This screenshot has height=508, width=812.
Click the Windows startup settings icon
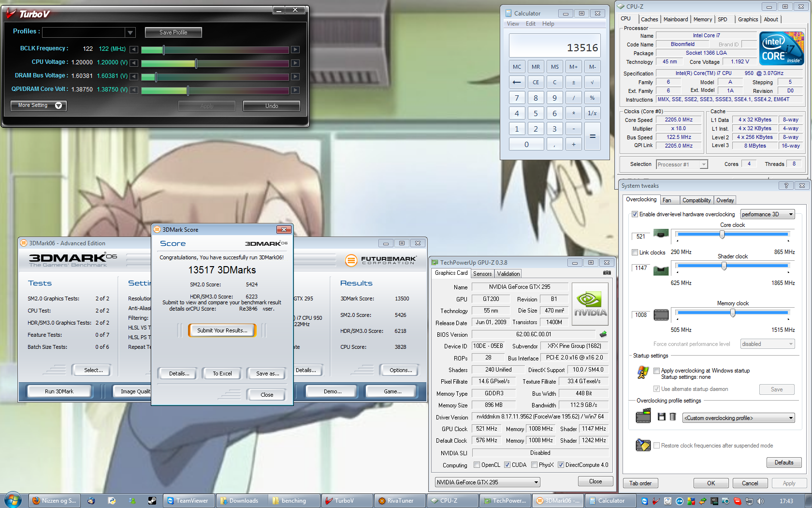[643, 372]
